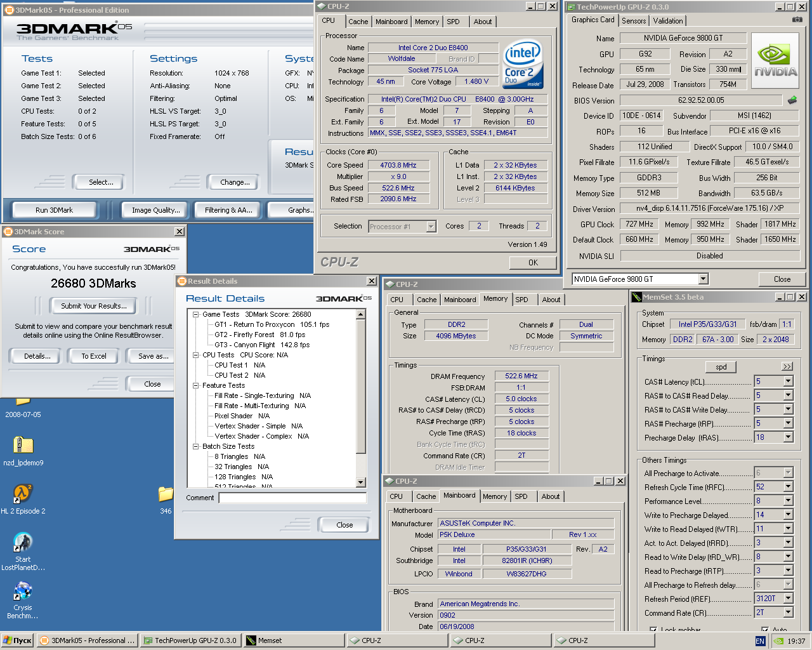
Task: Click the Result Details title bar icon
Action: [x=181, y=281]
